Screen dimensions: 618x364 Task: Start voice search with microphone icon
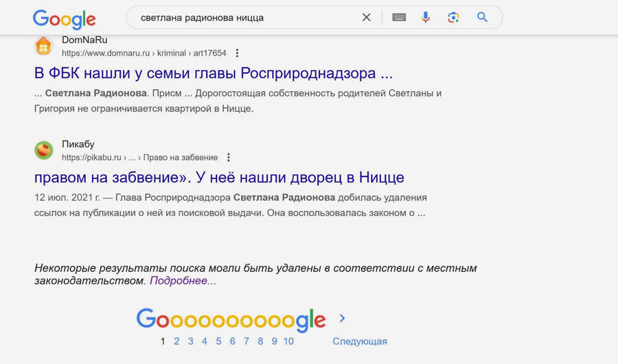425,17
